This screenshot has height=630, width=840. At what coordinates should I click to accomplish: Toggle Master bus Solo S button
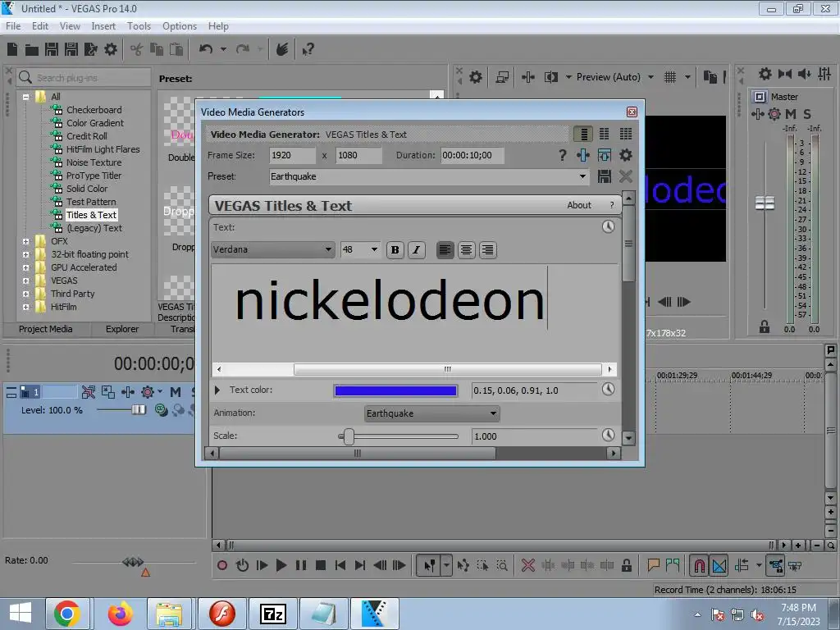tap(807, 113)
